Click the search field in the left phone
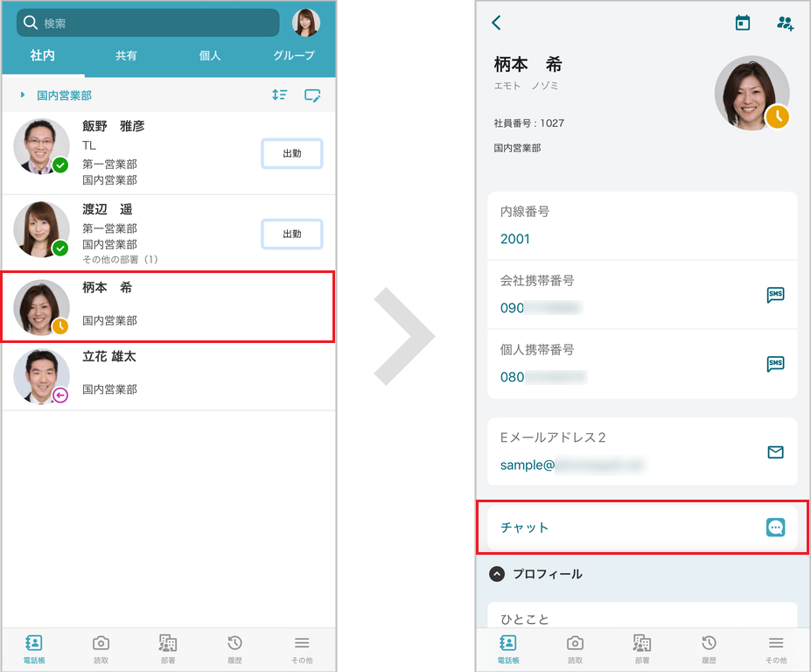Viewport: 811px width, 672px height. point(148,23)
